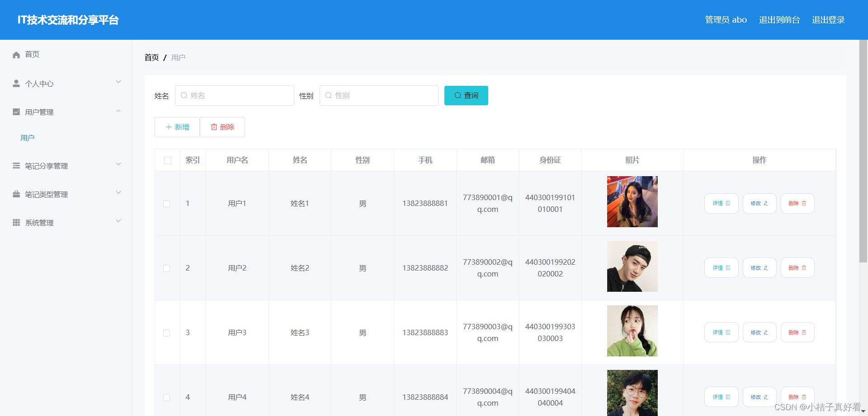Click the email cell 773890002@qq.com
The width and height of the screenshot is (868, 416).
487,268
